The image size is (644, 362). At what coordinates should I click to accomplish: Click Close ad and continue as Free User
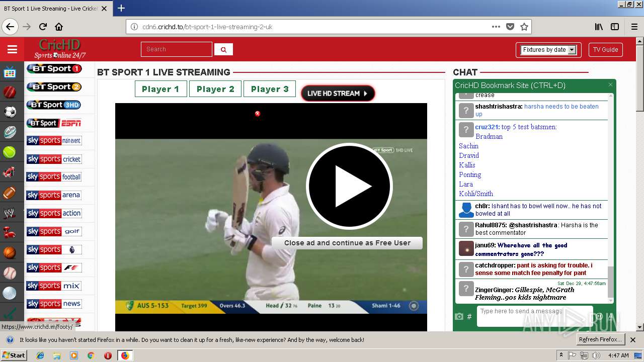coord(347,243)
